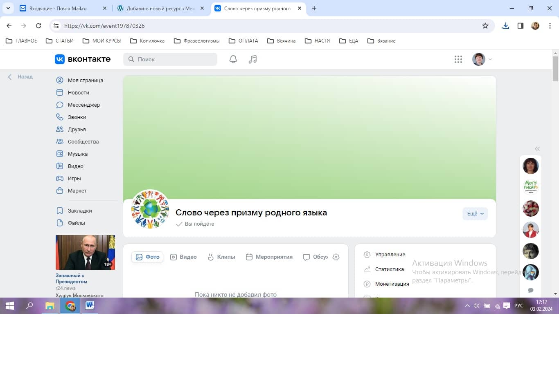This screenshot has height=392, width=559.
Task: Open VK services grid menu
Action: pyautogui.click(x=458, y=59)
